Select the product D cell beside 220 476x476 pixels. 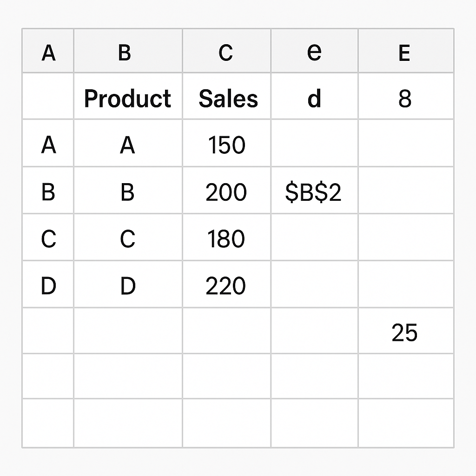(128, 284)
